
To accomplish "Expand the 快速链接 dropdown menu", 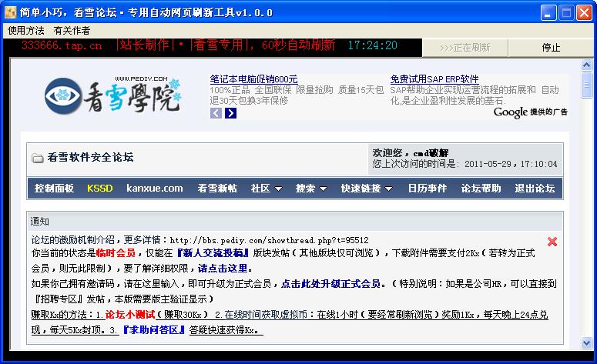I will (x=366, y=189).
